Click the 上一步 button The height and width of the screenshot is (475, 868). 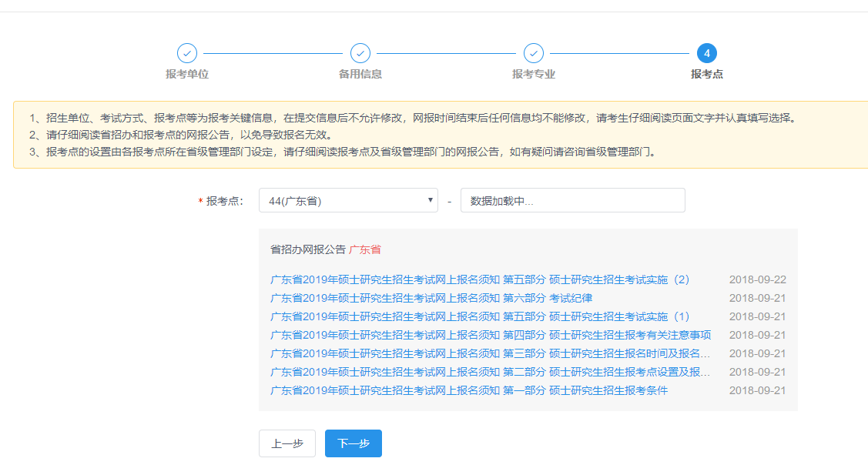click(287, 443)
